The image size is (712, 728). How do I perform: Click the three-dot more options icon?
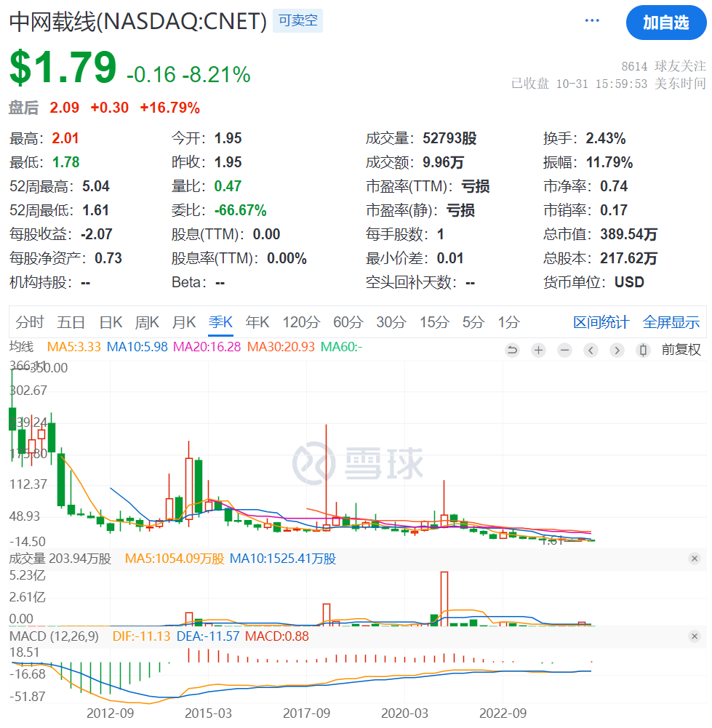pyautogui.click(x=592, y=20)
